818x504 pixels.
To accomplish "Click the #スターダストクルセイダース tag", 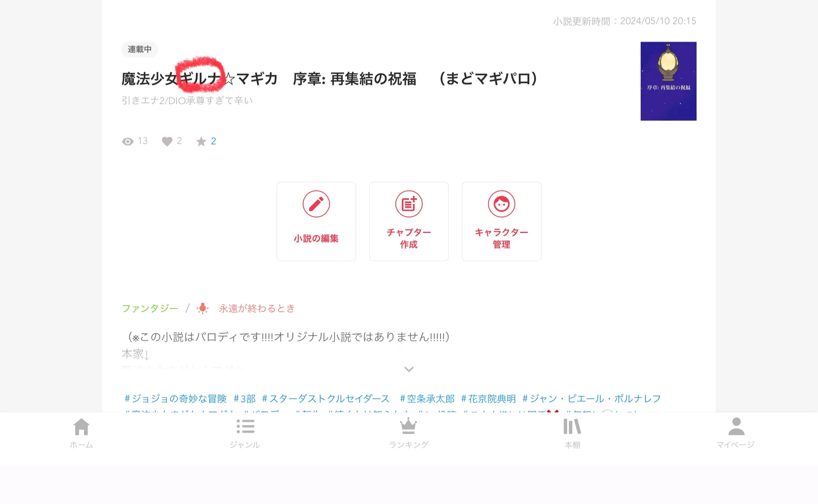I will 326,399.
